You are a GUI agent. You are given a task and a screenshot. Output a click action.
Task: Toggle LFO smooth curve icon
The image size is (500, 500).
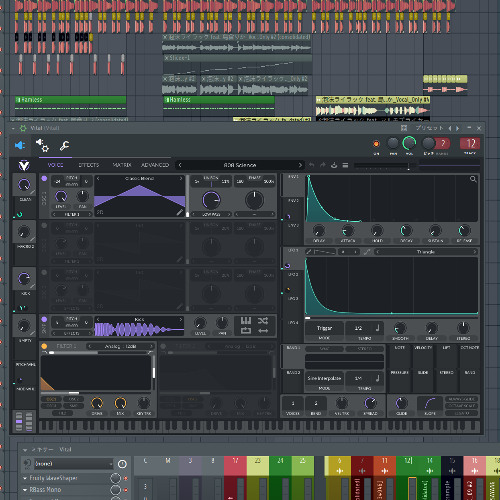point(367,252)
